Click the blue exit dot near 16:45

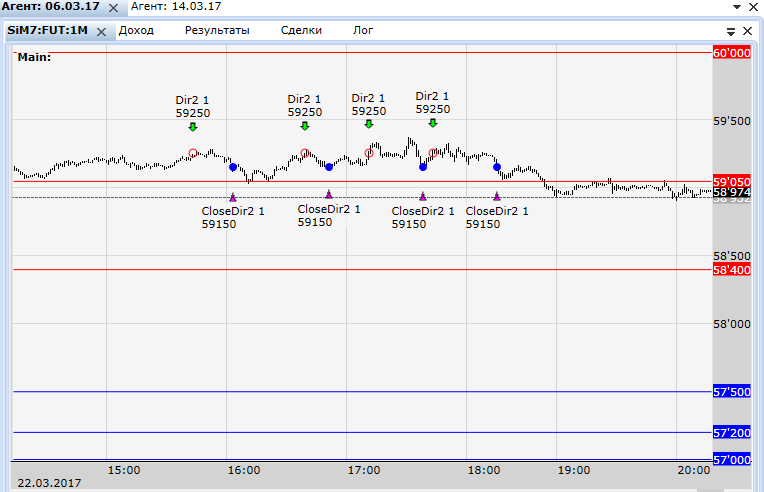(x=329, y=167)
